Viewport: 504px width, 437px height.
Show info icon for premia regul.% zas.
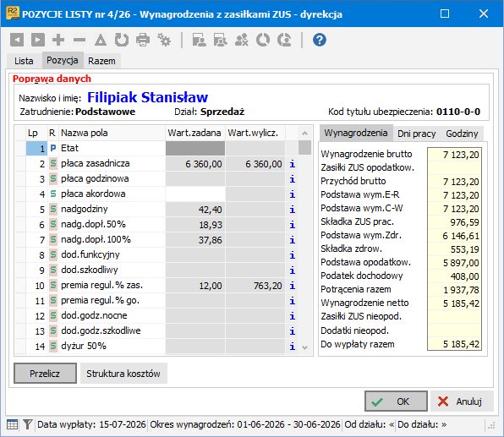(x=293, y=286)
